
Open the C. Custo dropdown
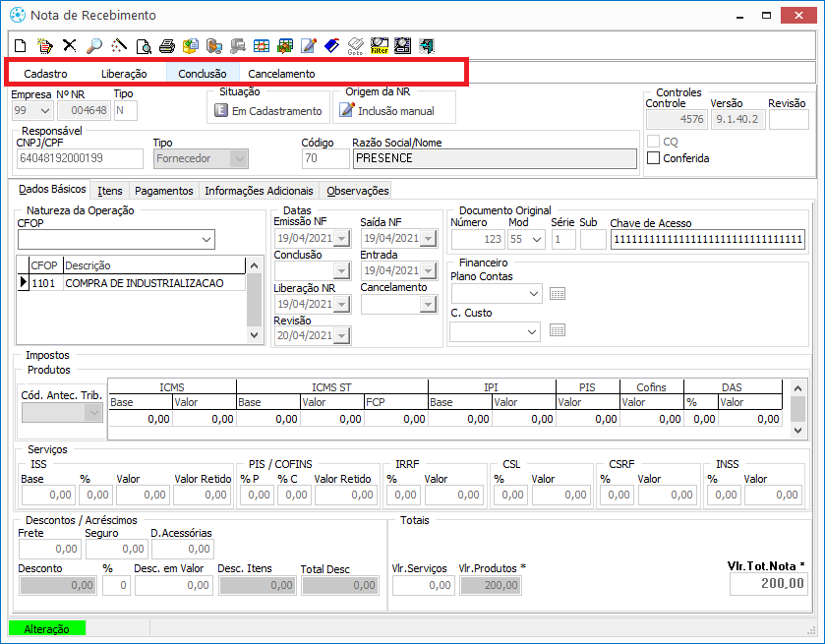coord(531,332)
